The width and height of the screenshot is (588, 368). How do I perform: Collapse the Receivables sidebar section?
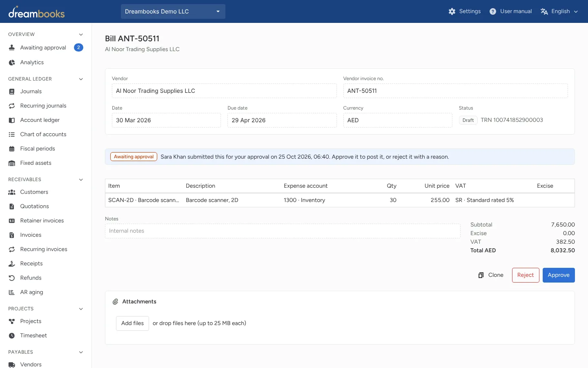(x=81, y=180)
